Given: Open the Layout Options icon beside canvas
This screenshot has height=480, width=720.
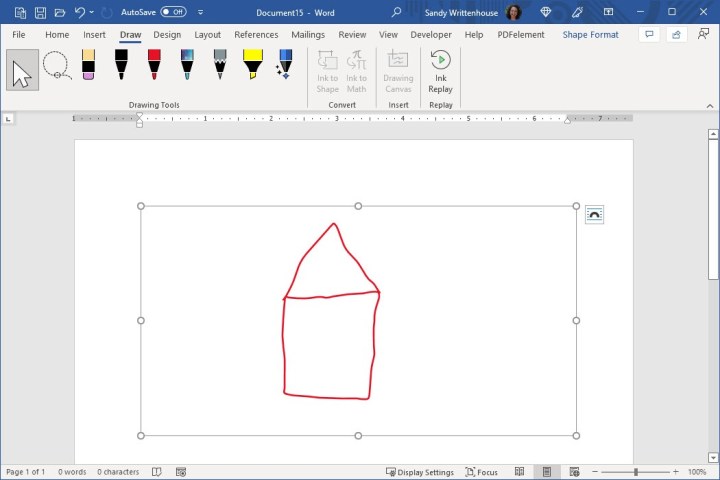Looking at the screenshot, I should click(x=594, y=215).
